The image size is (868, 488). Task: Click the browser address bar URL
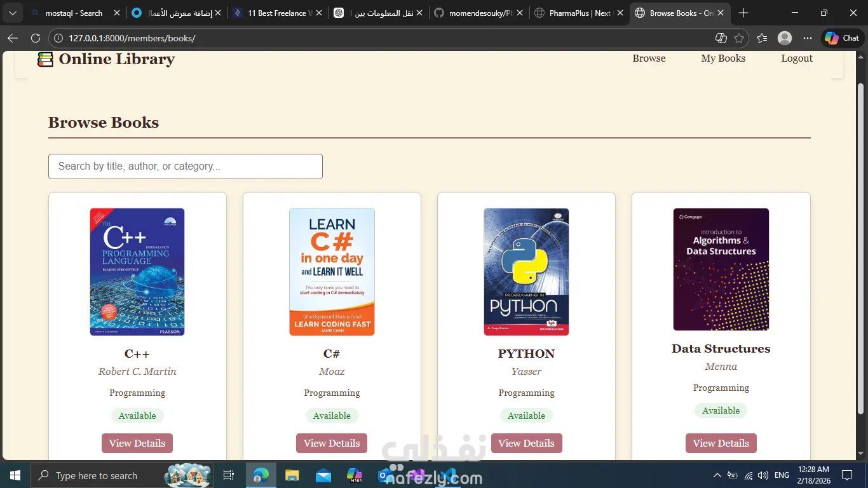132,38
